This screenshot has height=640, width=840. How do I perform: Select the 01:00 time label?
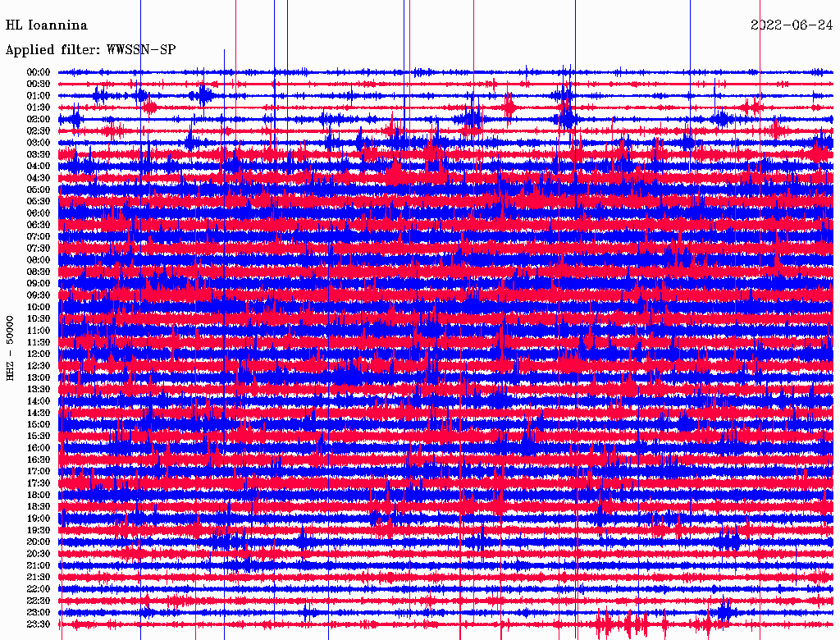tap(38, 96)
